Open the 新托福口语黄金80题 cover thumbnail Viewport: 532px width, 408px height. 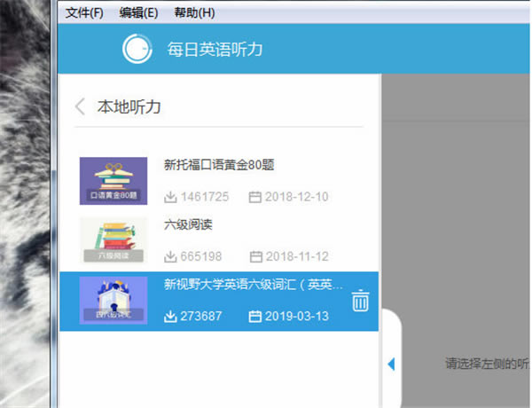tap(113, 181)
